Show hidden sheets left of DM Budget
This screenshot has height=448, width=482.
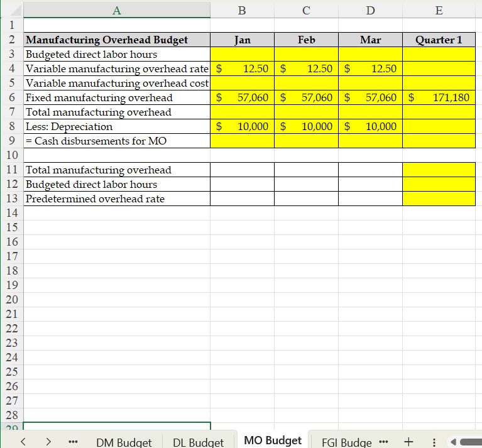coord(73,442)
